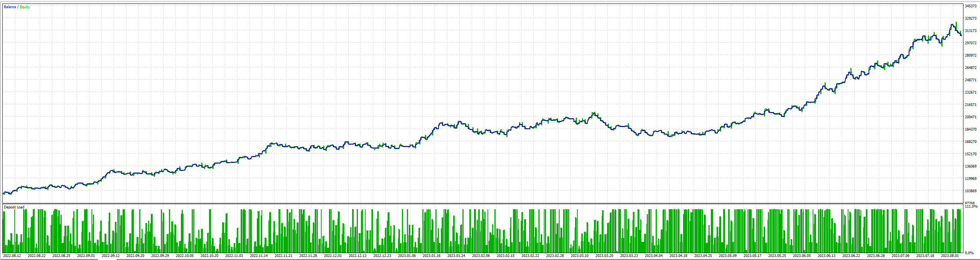This screenshot has width=980, height=260.
Task: Click the 2023.06.28 date label
Action: coord(876,256)
